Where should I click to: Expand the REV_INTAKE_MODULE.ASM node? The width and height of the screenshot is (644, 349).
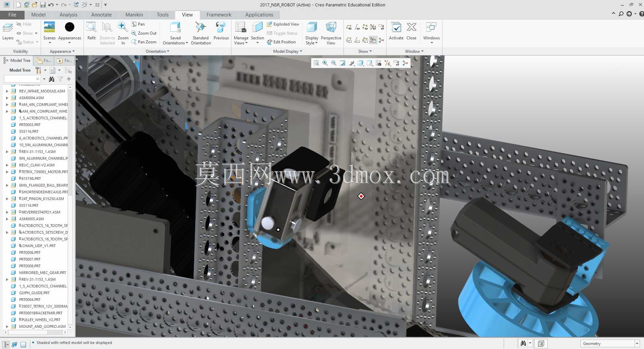click(x=7, y=91)
